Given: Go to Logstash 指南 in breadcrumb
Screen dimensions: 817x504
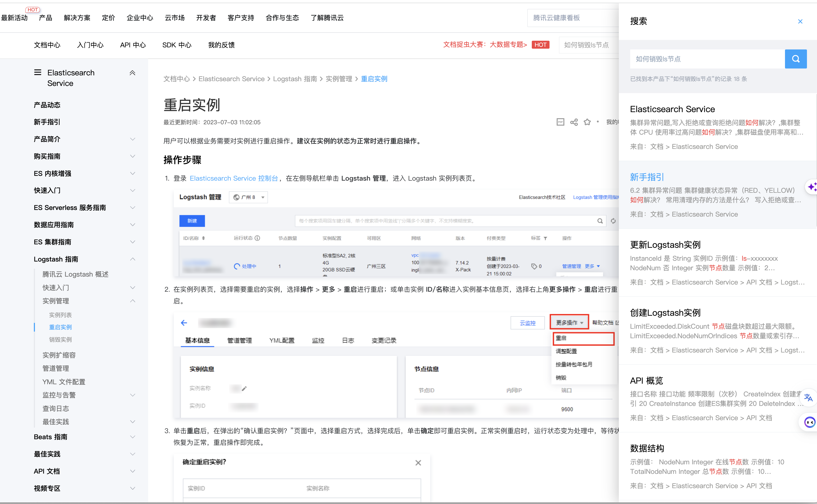Looking at the screenshot, I should pyautogui.click(x=295, y=79).
